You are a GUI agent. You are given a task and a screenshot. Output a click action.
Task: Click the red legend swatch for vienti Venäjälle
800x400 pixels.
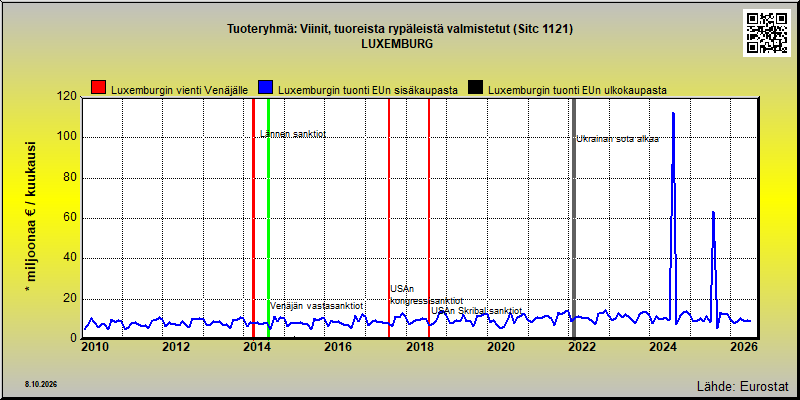coord(98,87)
